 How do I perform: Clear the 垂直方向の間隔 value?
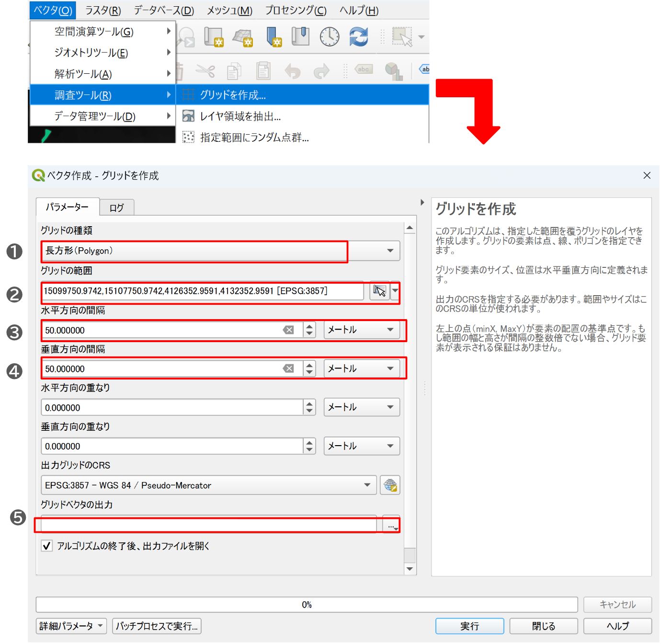288,368
